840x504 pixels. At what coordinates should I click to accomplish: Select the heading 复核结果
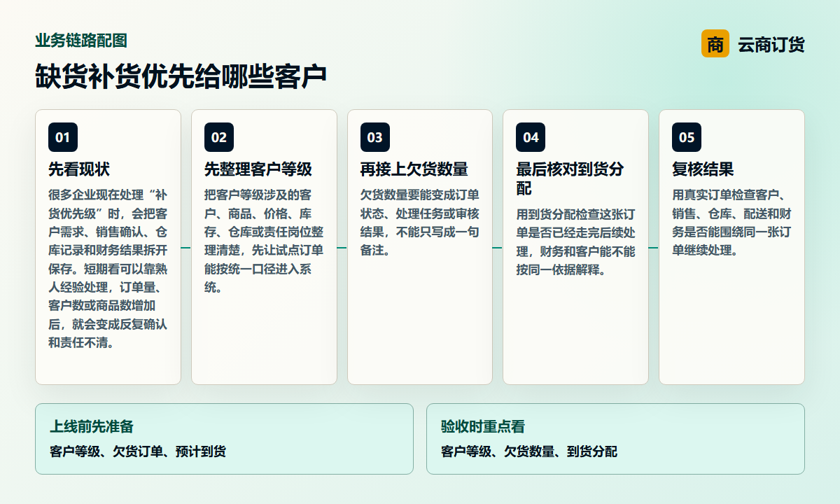(x=703, y=169)
